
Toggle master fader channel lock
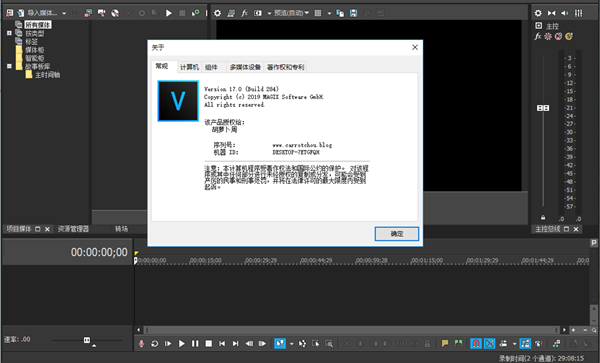pos(543,218)
